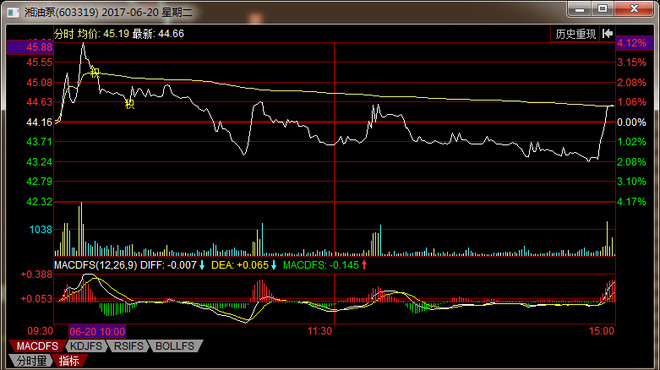Switch to the BOLLFS indicator tab
The image size is (660, 370).
175,346
